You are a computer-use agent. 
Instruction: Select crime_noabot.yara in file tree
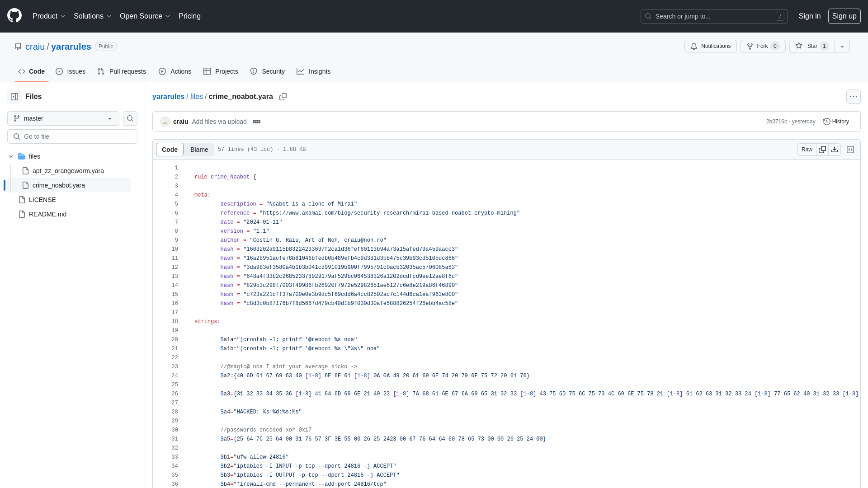click(x=70, y=185)
